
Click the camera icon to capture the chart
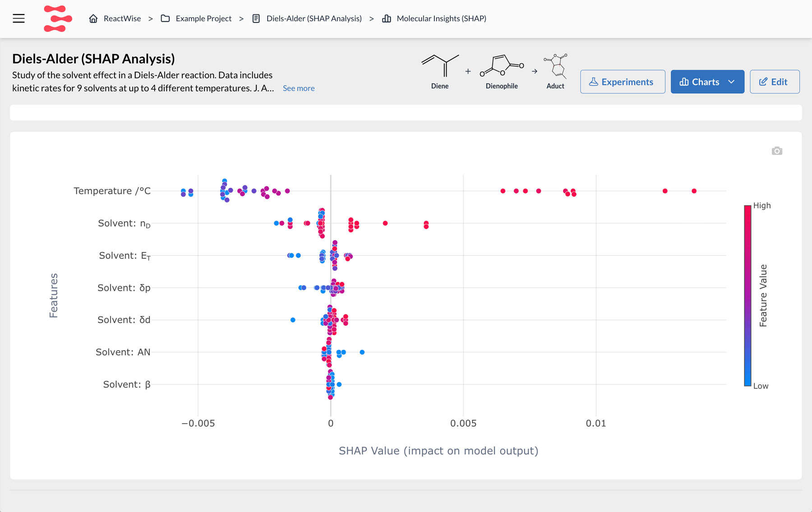[x=777, y=151]
